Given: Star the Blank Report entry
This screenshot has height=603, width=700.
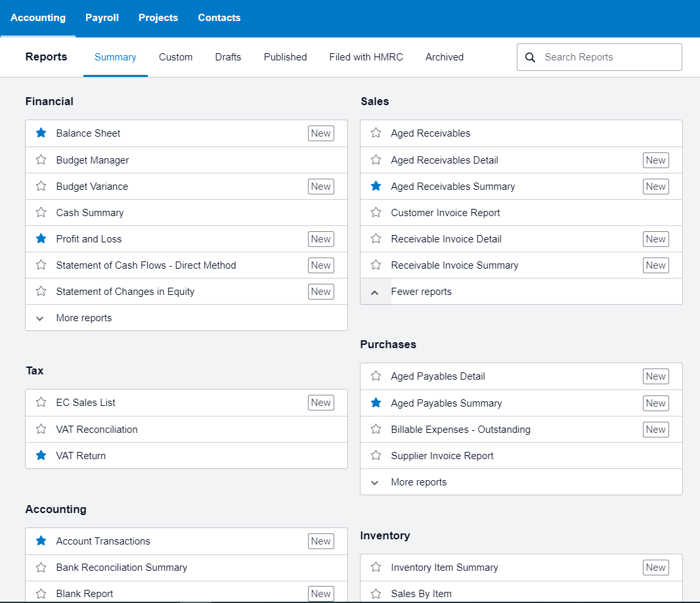Looking at the screenshot, I should [41, 594].
